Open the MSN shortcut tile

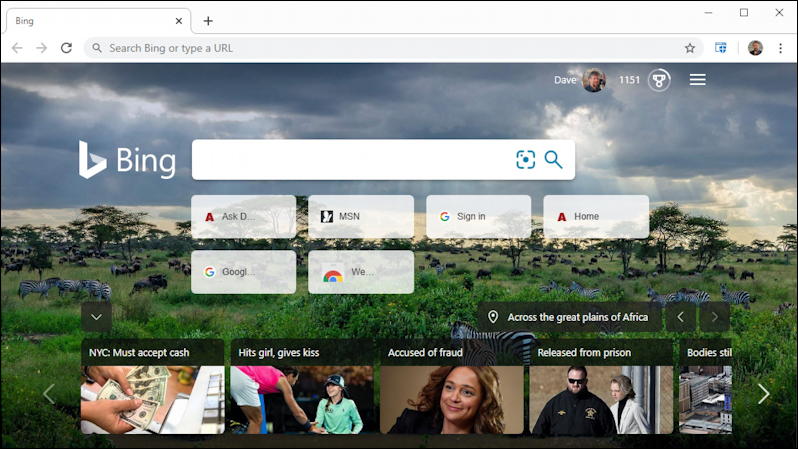[x=361, y=216]
